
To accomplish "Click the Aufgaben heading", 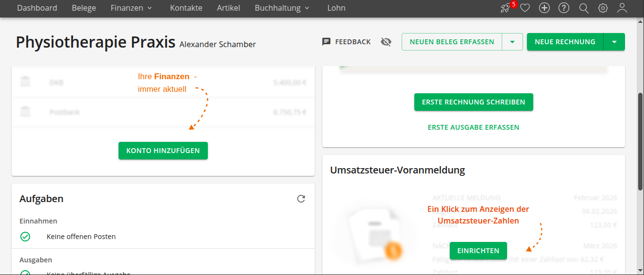I will [41, 198].
